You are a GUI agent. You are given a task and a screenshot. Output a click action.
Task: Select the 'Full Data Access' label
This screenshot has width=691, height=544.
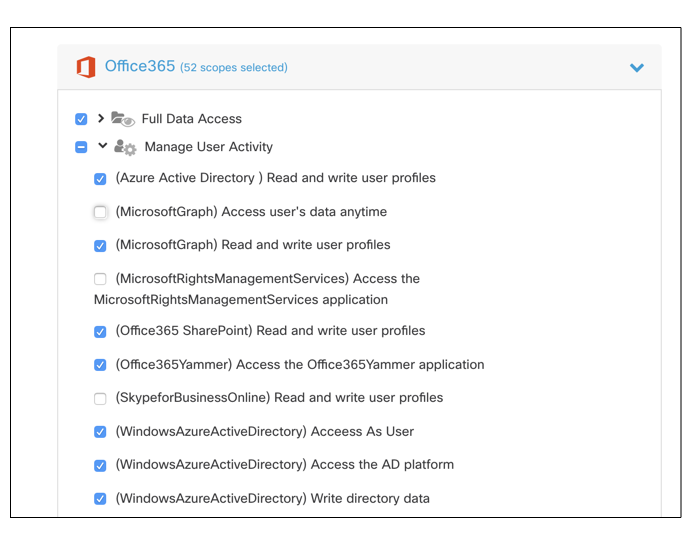click(x=192, y=119)
